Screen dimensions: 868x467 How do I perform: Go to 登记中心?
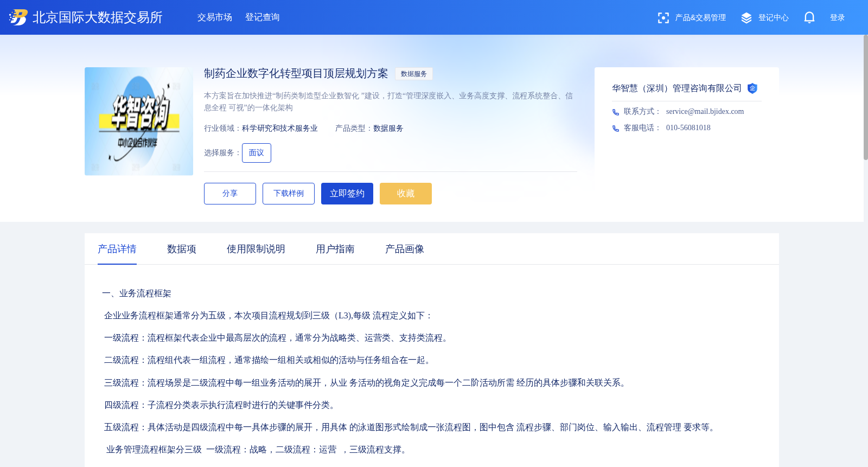click(774, 18)
